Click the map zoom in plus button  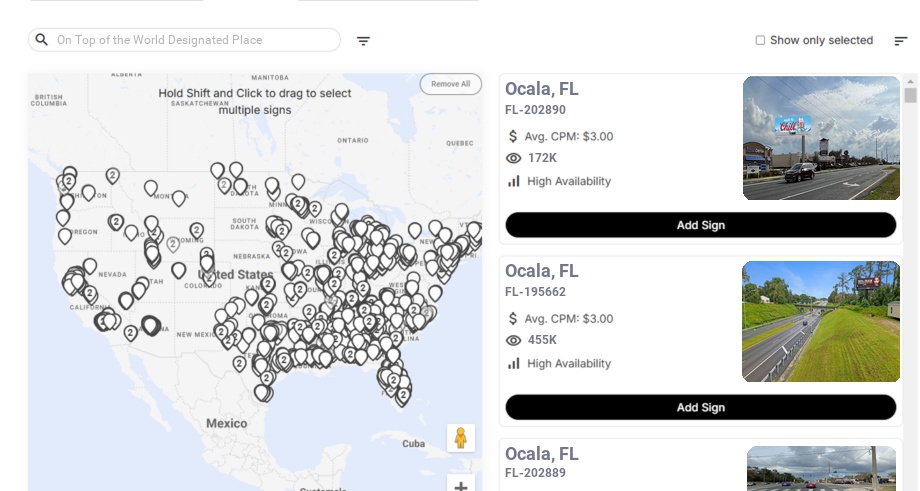461,486
